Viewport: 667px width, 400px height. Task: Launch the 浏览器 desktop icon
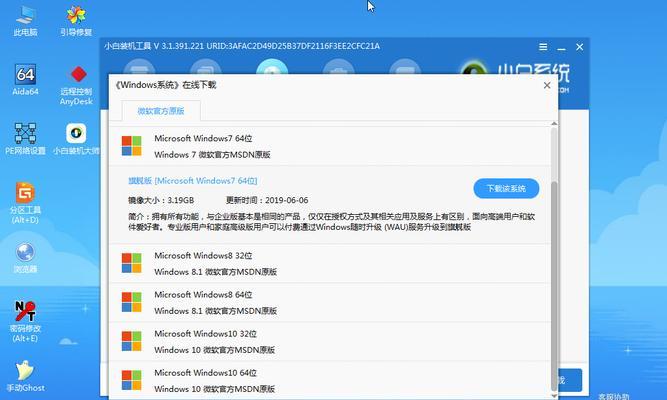click(x=25, y=257)
